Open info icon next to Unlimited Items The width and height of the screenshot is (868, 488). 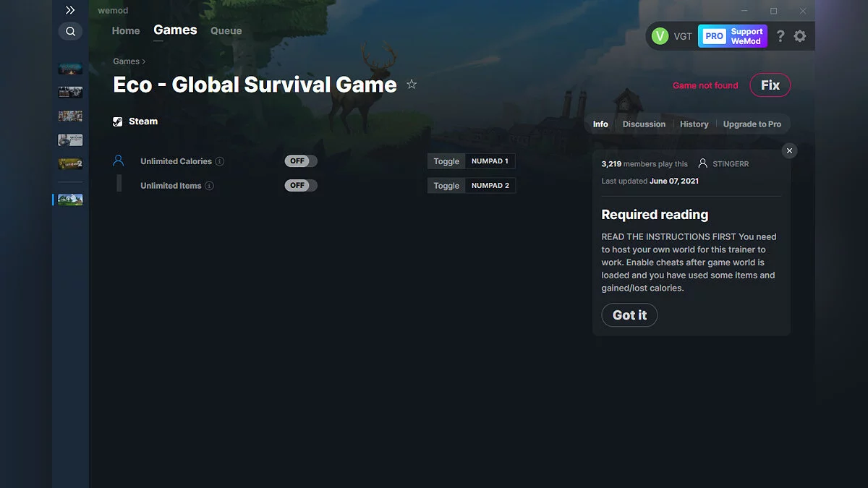coord(209,186)
